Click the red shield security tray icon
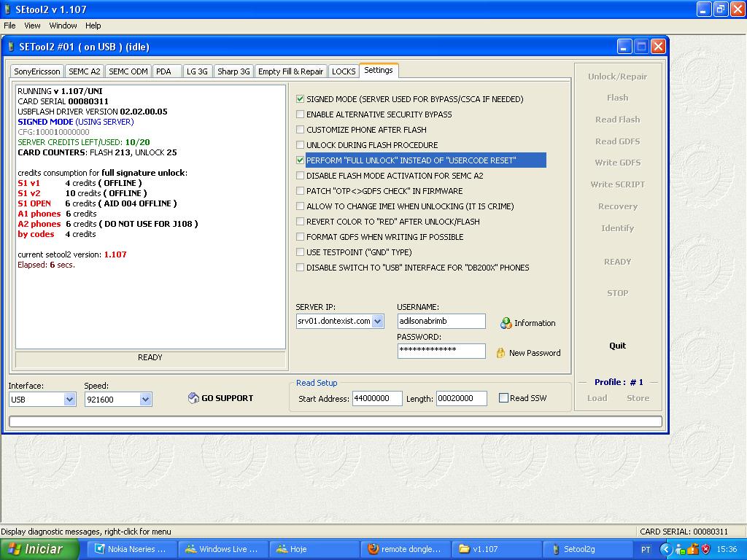The image size is (747, 560). [705, 550]
